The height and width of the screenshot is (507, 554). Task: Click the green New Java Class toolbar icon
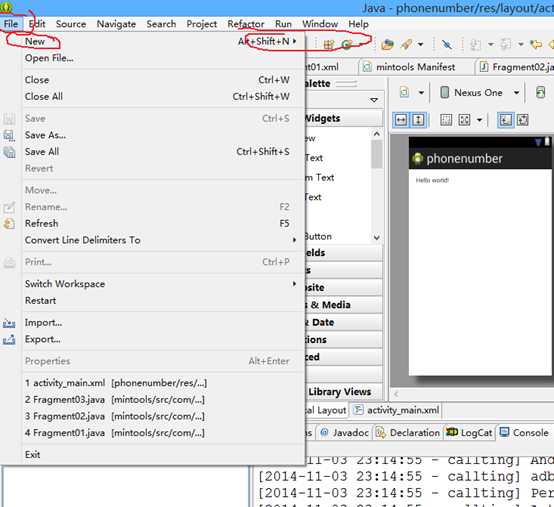347,45
